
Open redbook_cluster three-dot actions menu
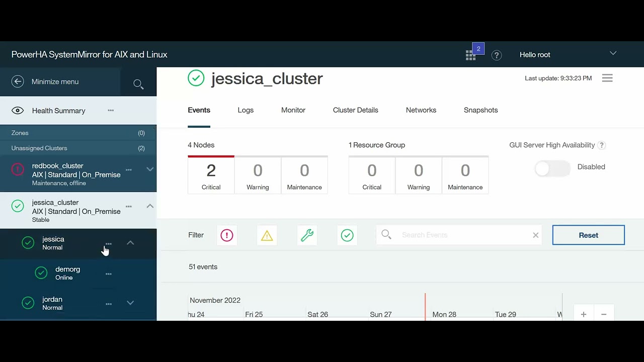[x=129, y=170]
